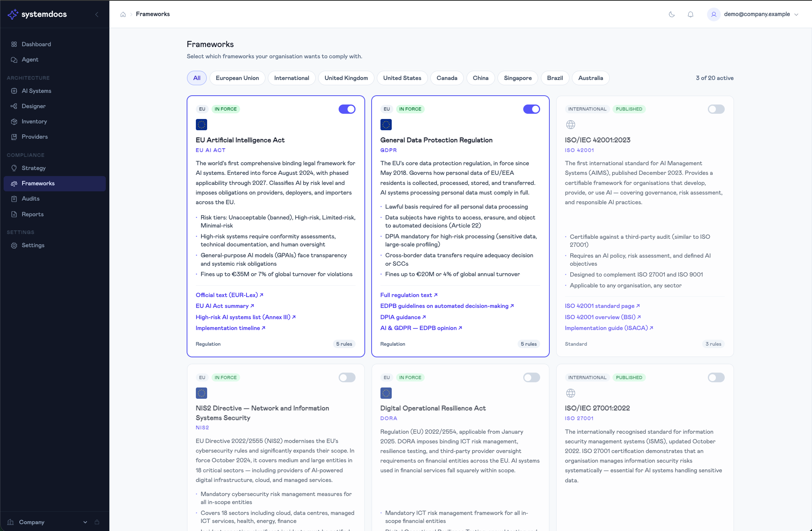Disable the EU Artificial Intelligence Act toggle
Screen dimensions: 812x531
[x=347, y=109]
